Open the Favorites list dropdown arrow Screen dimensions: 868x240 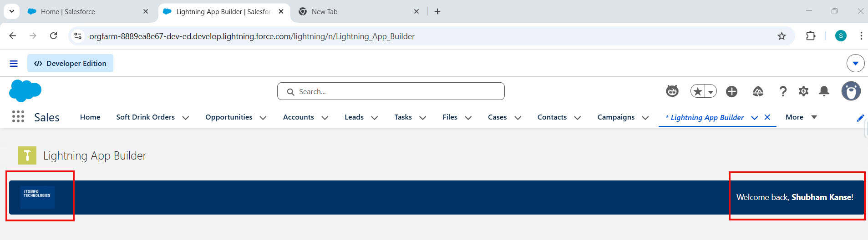(x=711, y=91)
